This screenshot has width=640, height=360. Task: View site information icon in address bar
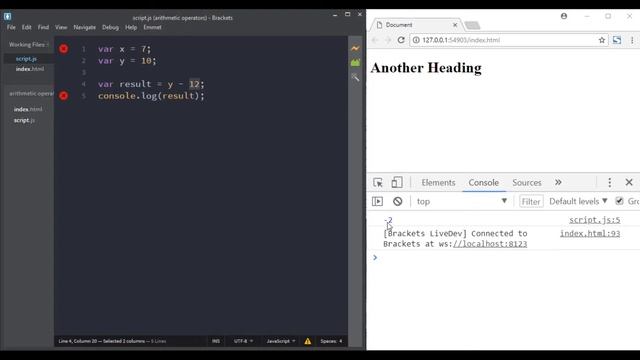[416, 40]
